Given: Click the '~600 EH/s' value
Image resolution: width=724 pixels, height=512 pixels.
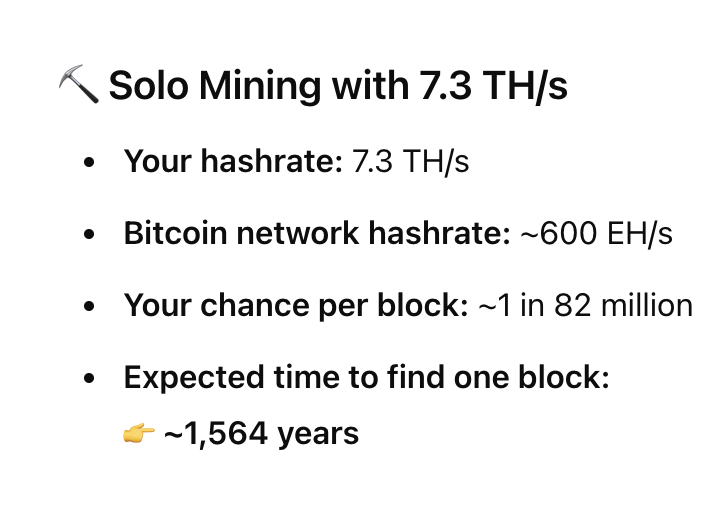Looking at the screenshot, I should point(597,234).
